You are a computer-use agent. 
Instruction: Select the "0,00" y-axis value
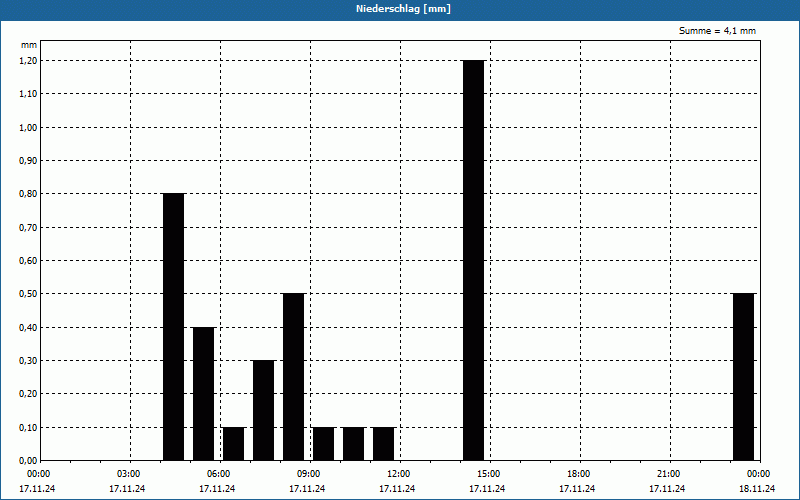point(29,460)
